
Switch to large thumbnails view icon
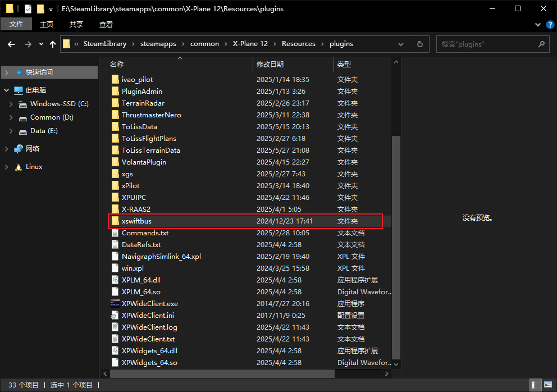[x=547, y=385]
